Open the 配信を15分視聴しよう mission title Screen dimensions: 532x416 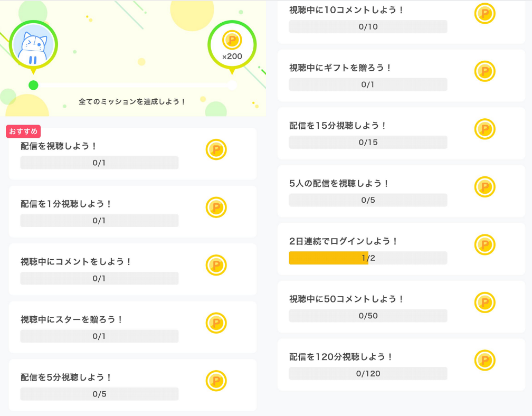point(338,126)
